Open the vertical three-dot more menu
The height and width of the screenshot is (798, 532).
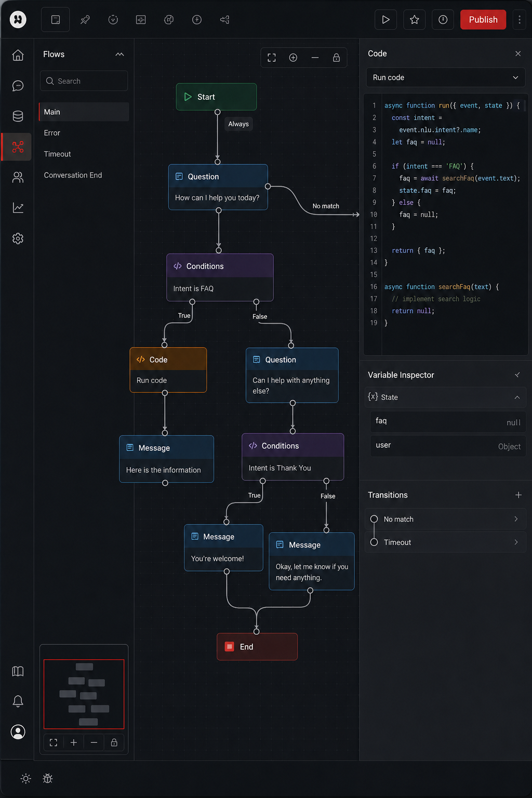coord(520,20)
